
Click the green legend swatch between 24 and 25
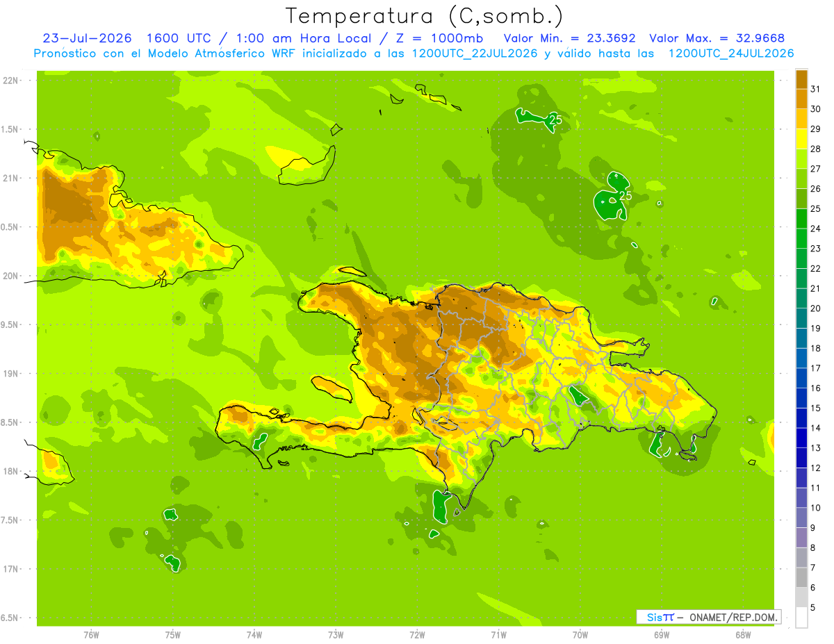[x=801, y=219]
